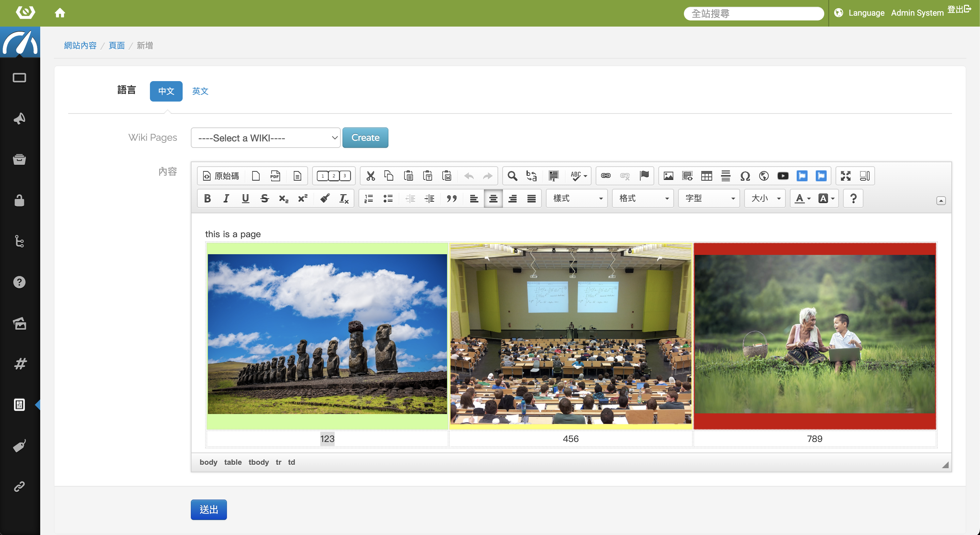Click the insert link chain icon
Screen dimensions: 980x535
point(605,176)
